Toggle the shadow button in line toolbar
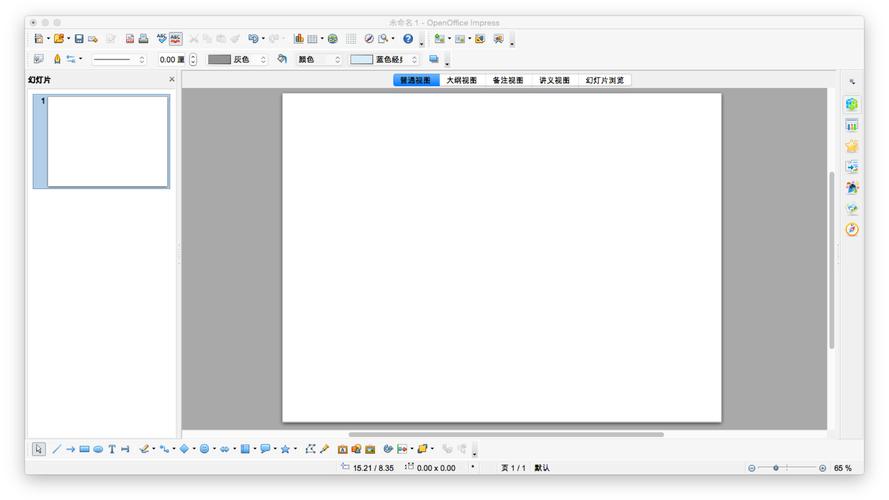Image resolution: width=889 pixels, height=500 pixels. (x=433, y=59)
